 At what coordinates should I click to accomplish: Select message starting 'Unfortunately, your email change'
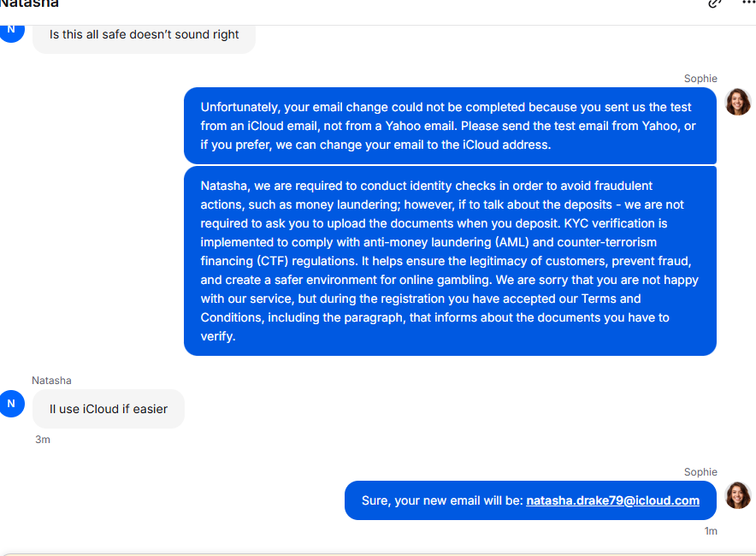[450, 126]
